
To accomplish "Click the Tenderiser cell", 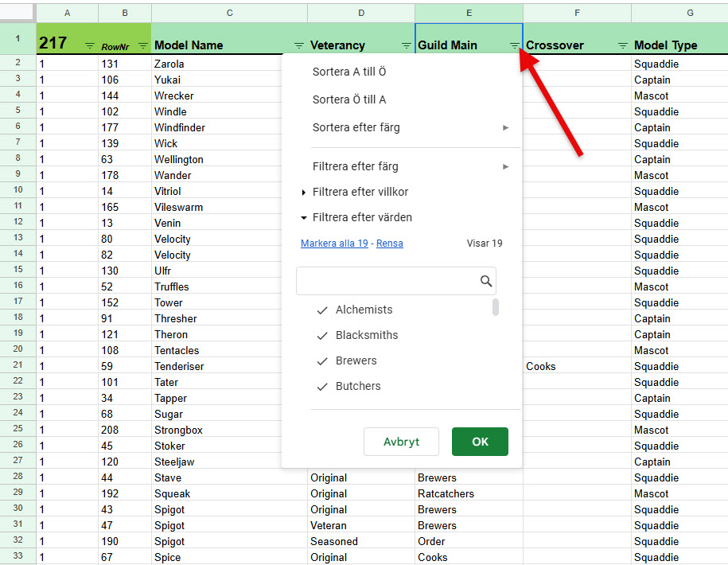I will [x=217, y=366].
